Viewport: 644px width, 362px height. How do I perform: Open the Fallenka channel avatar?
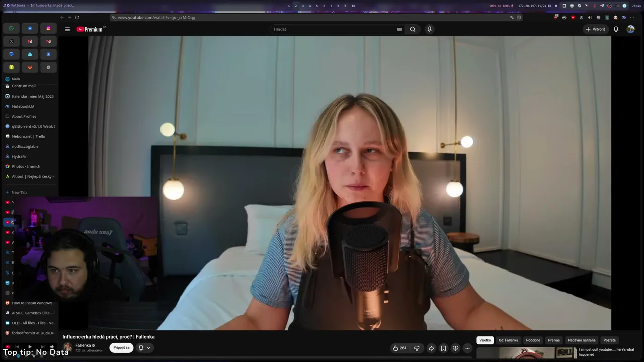(67, 347)
